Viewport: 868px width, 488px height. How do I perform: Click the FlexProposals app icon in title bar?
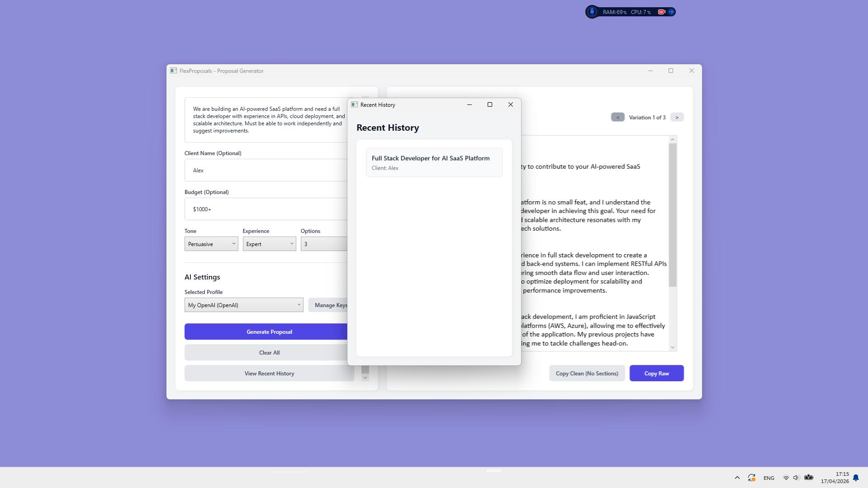[173, 71]
